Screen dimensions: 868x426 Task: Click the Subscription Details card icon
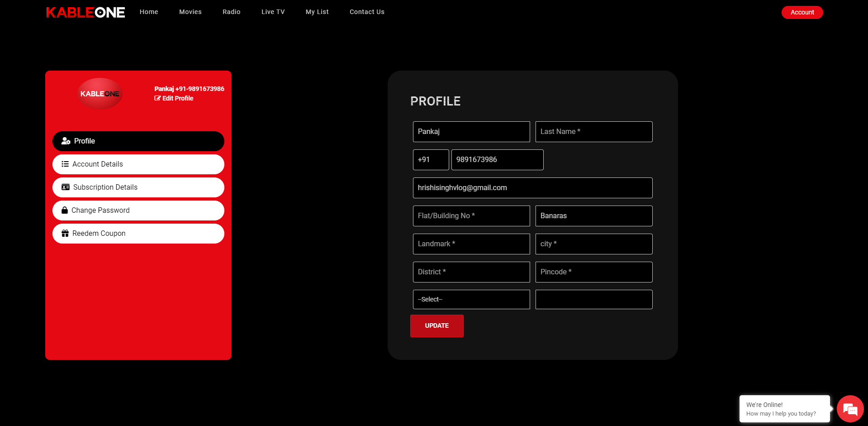pos(66,187)
